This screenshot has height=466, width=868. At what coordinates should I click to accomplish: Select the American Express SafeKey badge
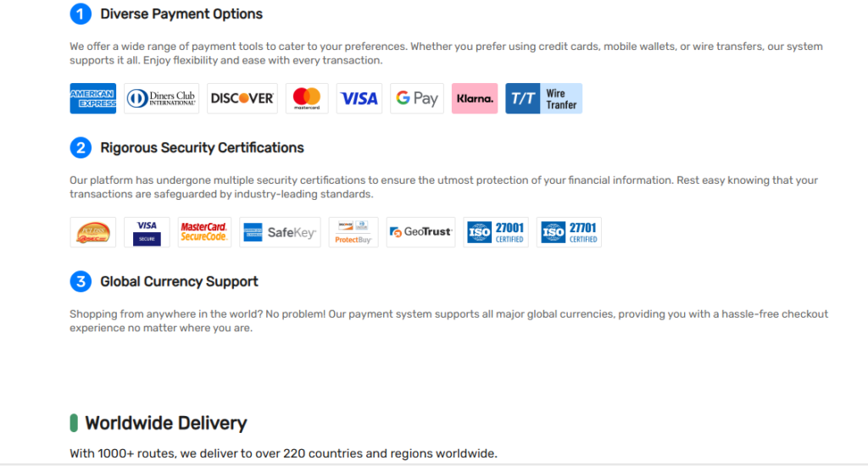[x=280, y=232]
